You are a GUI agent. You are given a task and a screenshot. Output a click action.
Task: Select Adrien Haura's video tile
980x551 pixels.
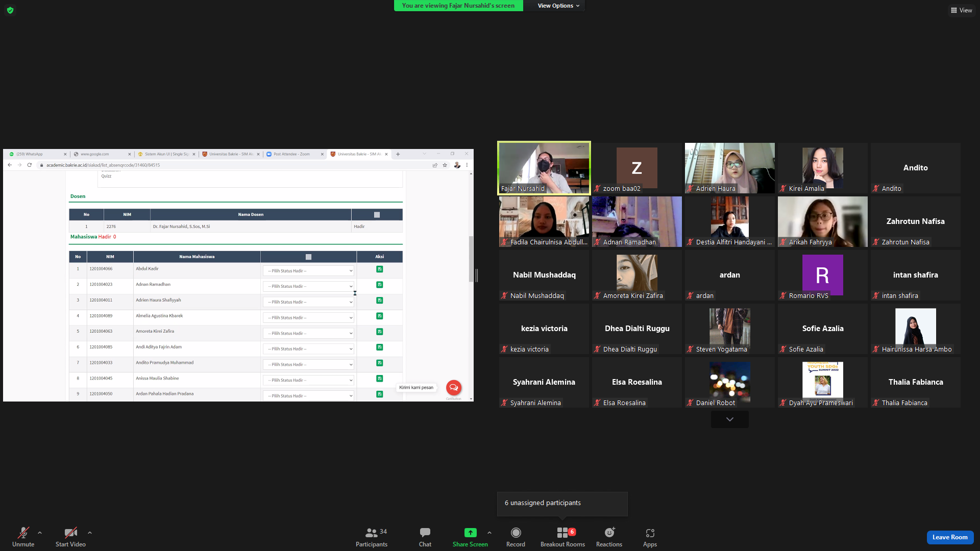pos(730,168)
